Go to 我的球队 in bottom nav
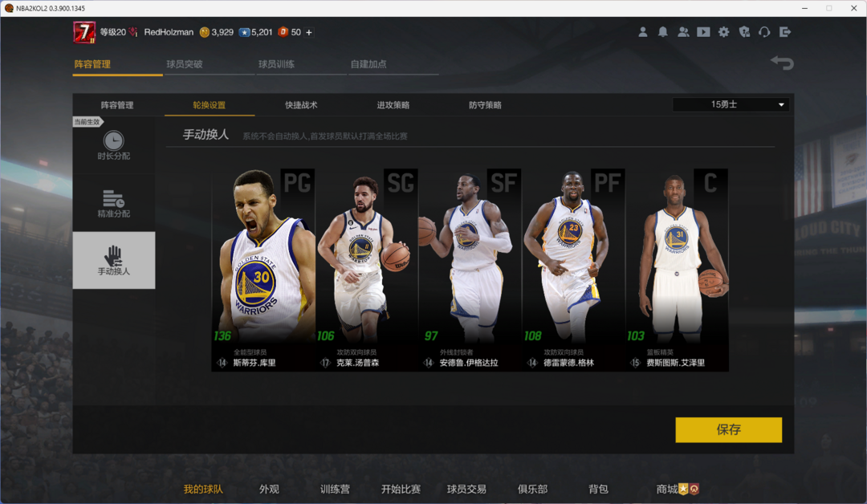The image size is (867, 504). tap(203, 489)
